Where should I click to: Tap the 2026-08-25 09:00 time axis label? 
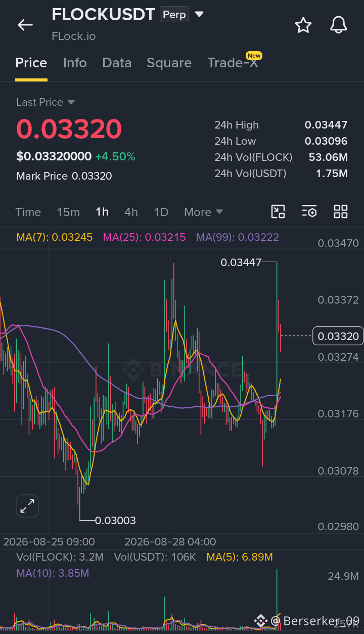coord(49,541)
